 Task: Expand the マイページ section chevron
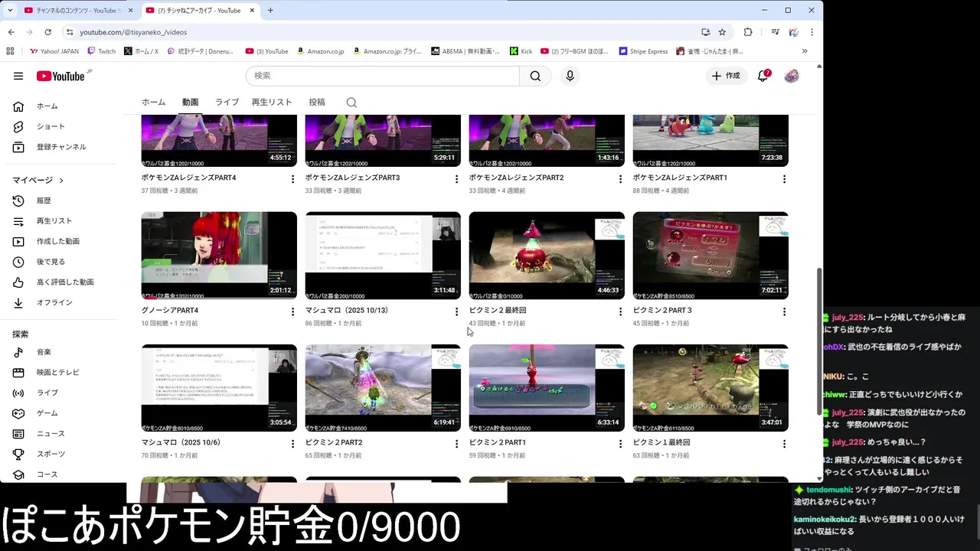61,180
